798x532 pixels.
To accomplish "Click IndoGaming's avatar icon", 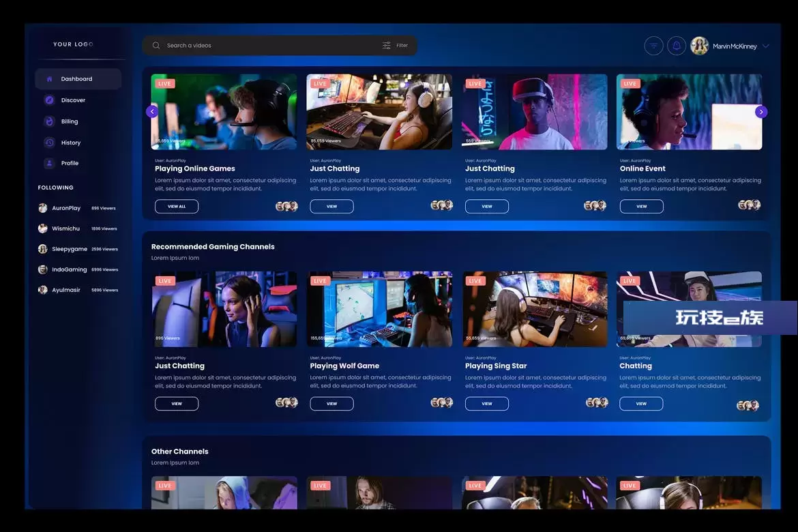I will [x=43, y=269].
